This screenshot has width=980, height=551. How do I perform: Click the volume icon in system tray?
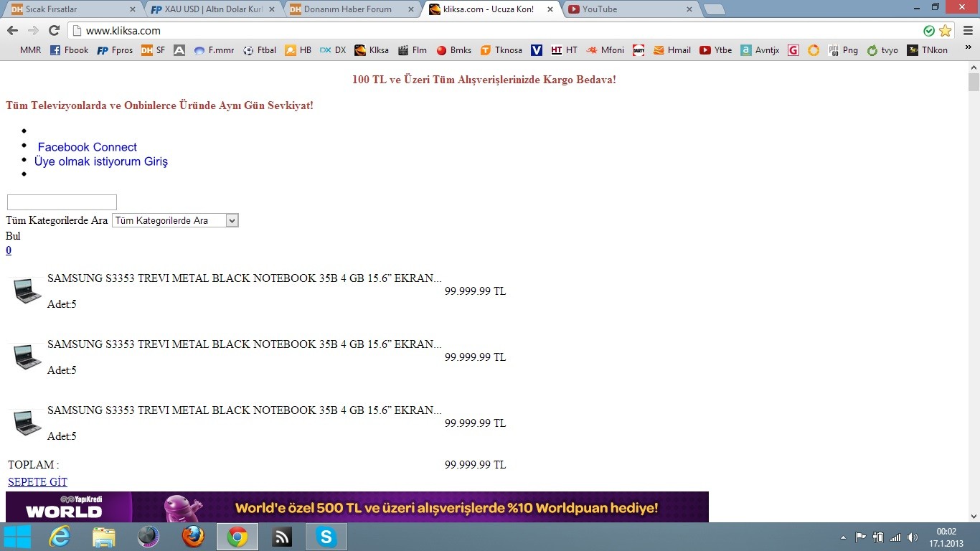(x=913, y=537)
